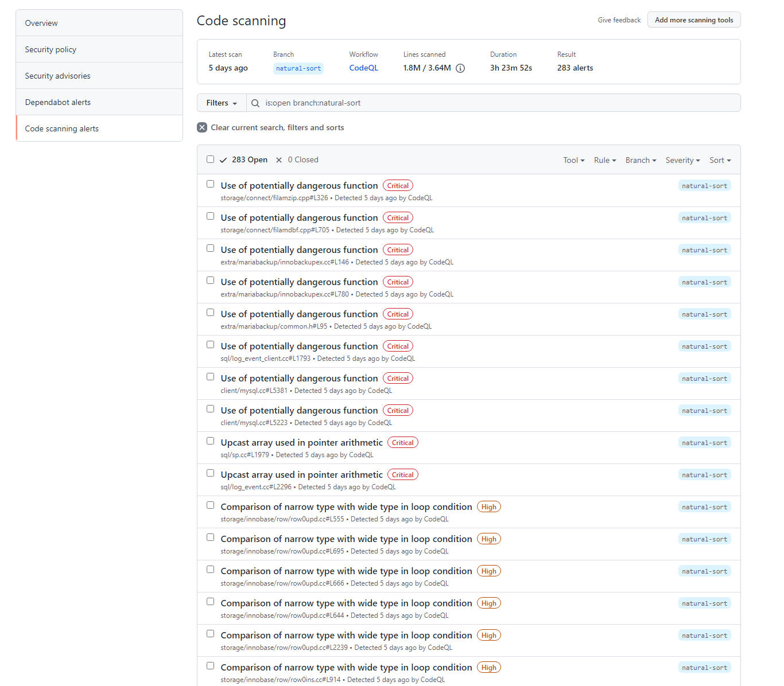Open Security policy in sidebar
The image size is (784, 686).
(x=51, y=49)
